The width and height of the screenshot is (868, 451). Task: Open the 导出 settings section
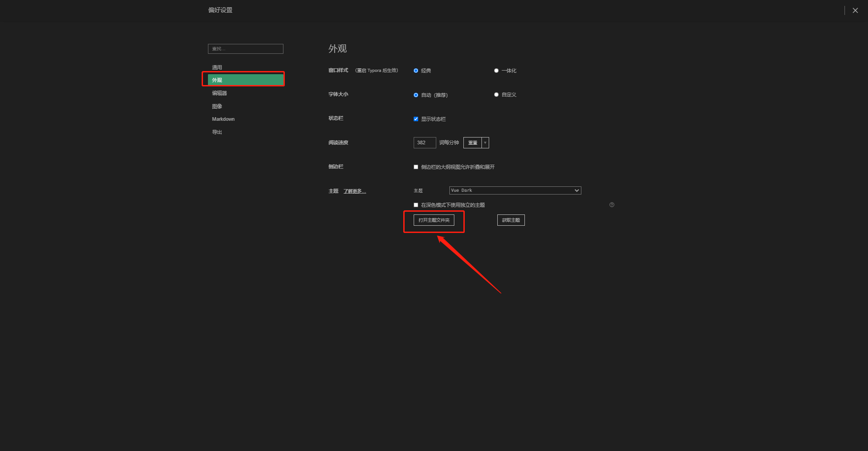pos(217,132)
